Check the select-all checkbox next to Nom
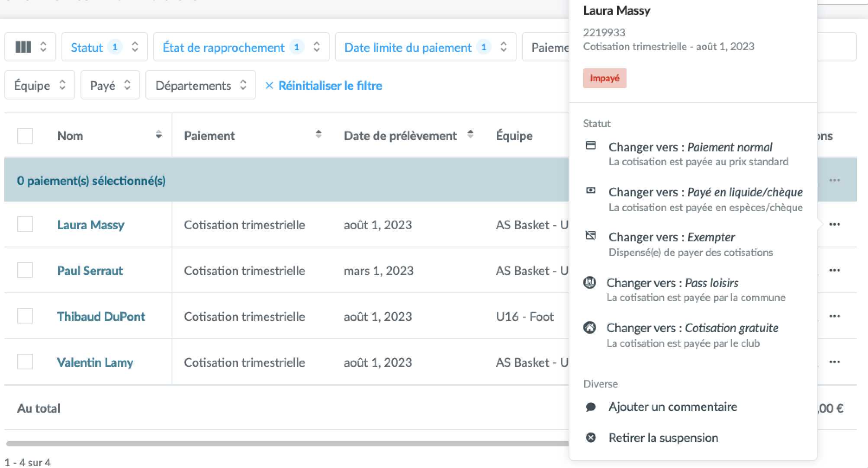Image resolution: width=868 pixels, height=468 pixels. coord(25,136)
